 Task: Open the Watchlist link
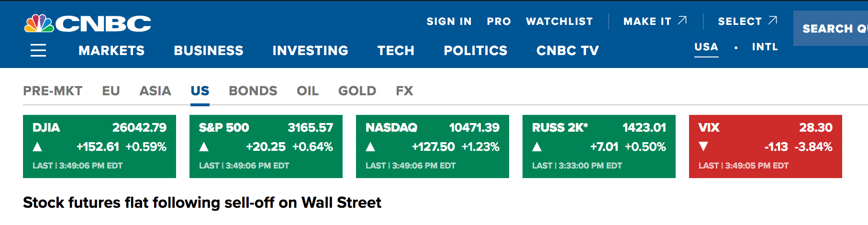pos(559,22)
